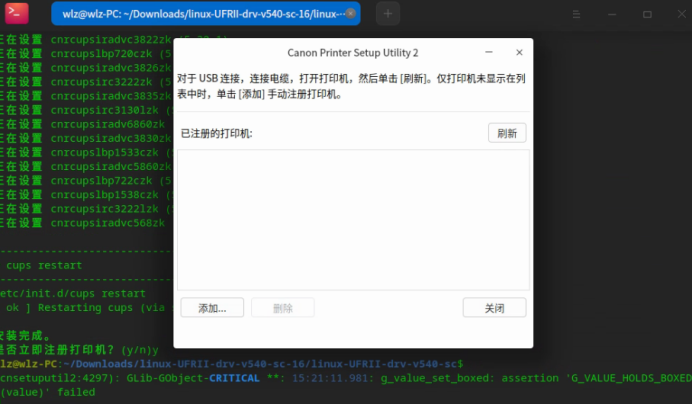The height and width of the screenshot is (405, 692).
Task: Click the 是否立即注册打印机 prompt line
Action: [x=79, y=350]
